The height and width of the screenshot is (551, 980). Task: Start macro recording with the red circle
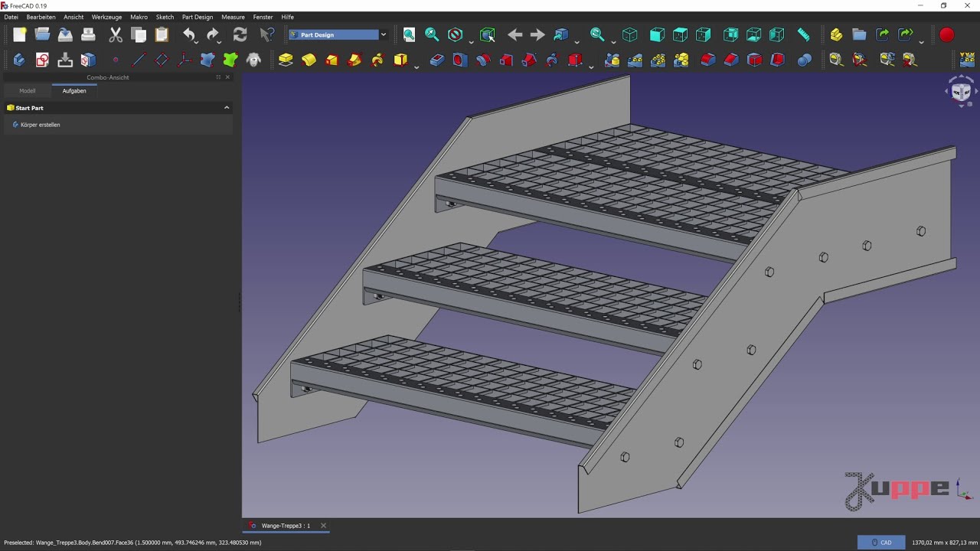tap(947, 34)
